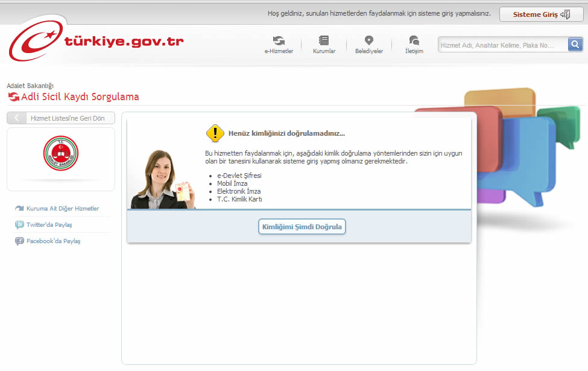Click the Adalet Bakanlığı emblem

(61, 153)
